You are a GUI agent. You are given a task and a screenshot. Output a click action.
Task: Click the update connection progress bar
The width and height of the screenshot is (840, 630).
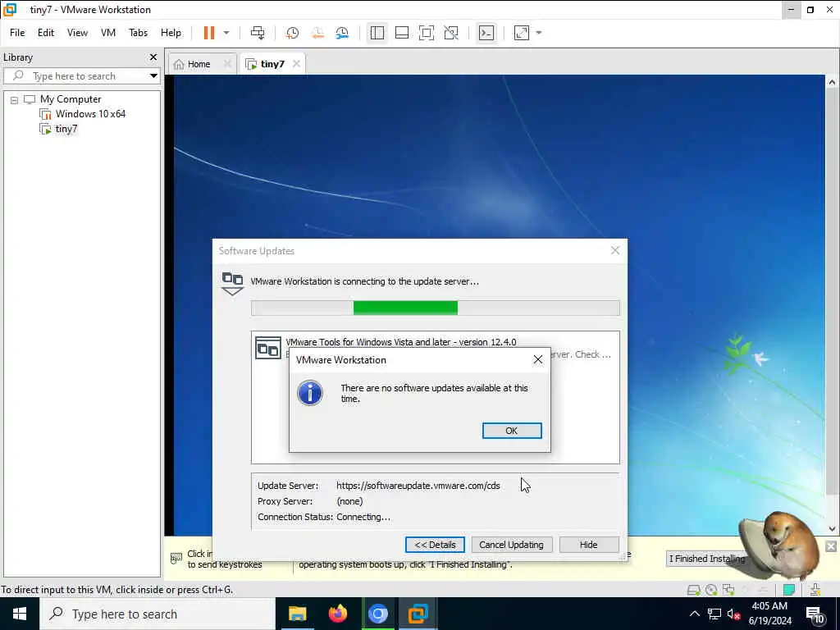pos(436,308)
